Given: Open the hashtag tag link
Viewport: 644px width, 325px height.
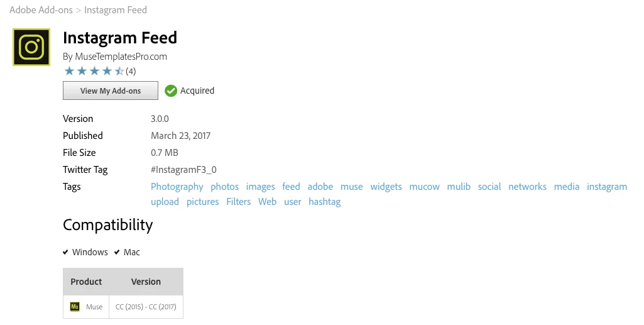Looking at the screenshot, I should 324,202.
